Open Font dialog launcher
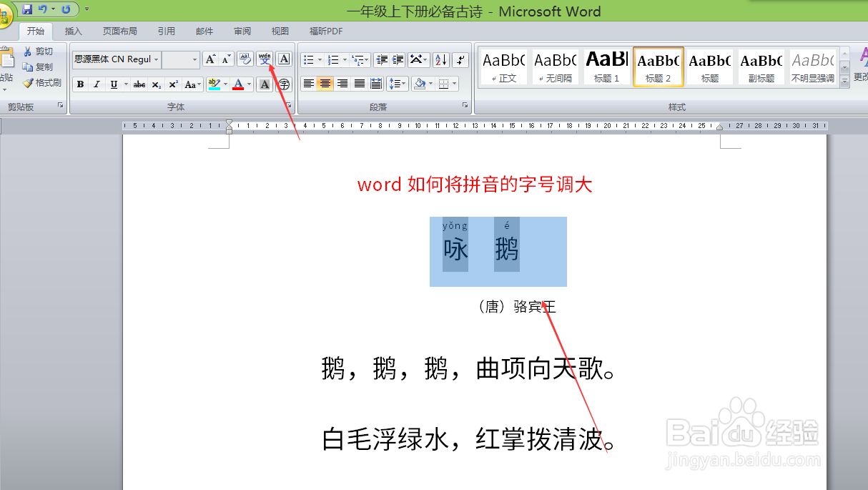Image resolution: width=868 pixels, height=490 pixels. 289,106
